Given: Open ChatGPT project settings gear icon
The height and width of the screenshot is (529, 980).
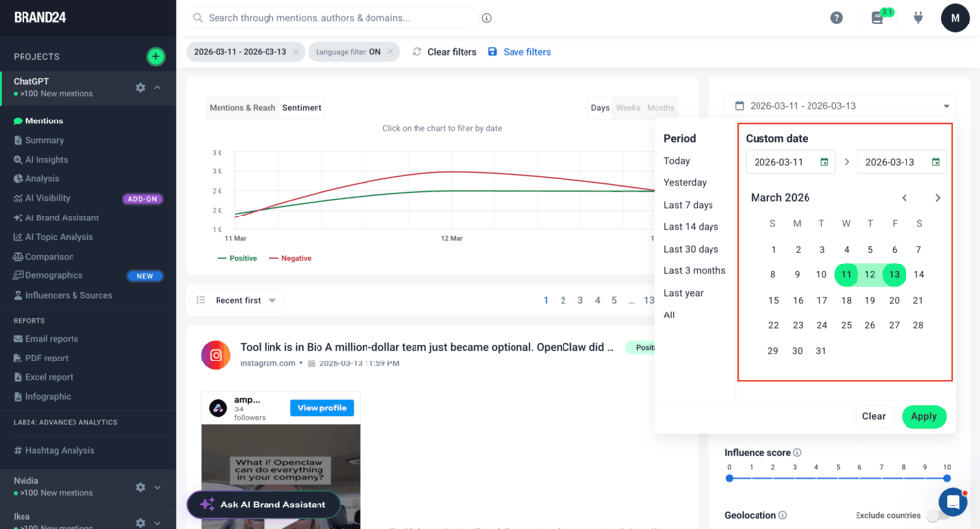Looking at the screenshot, I should 140,88.
